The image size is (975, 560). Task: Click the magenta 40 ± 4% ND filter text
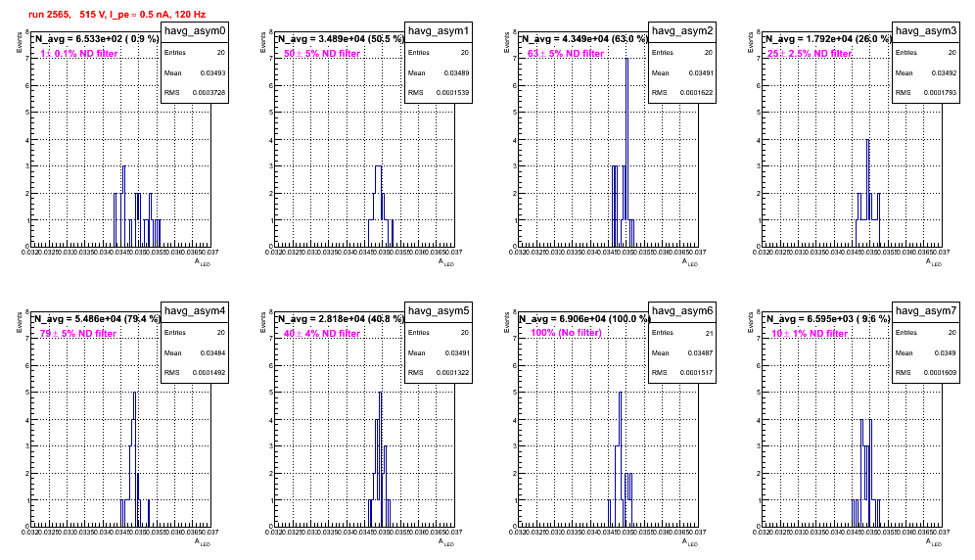[x=322, y=334]
